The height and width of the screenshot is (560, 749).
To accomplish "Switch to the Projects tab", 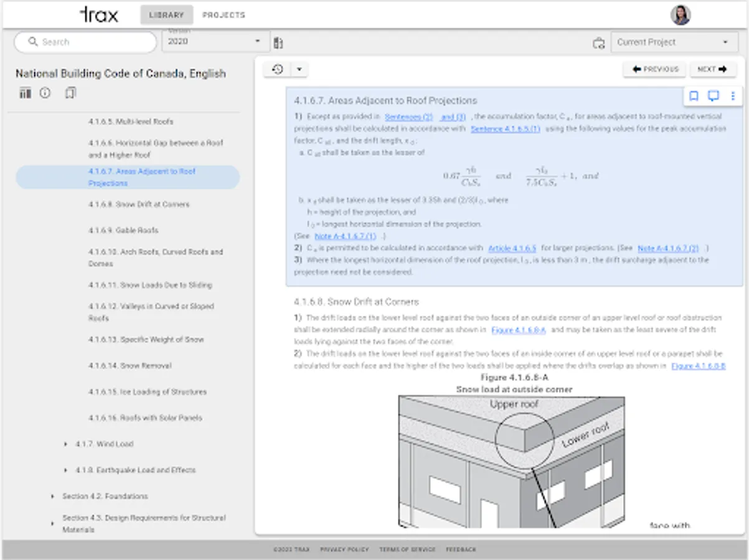I will click(x=224, y=15).
